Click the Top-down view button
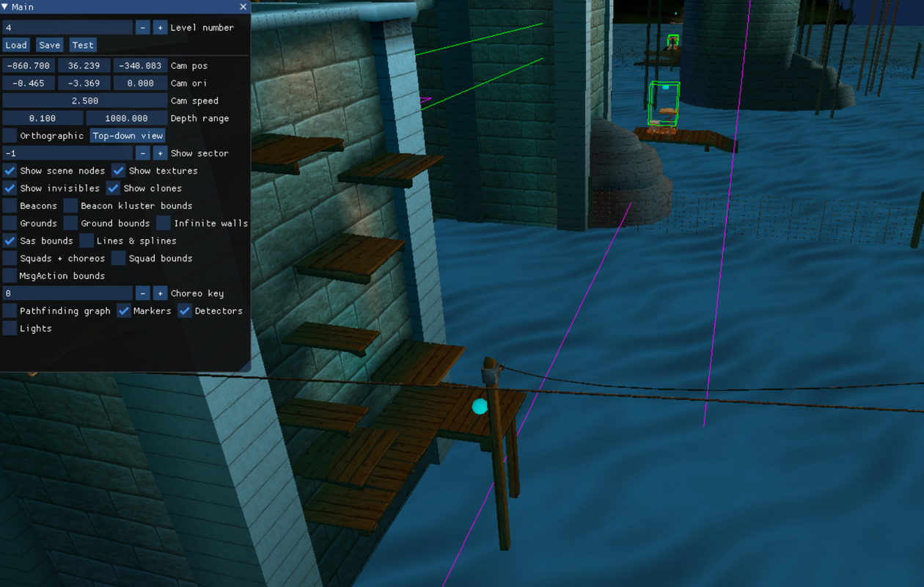The width and height of the screenshot is (924, 587). point(128,136)
